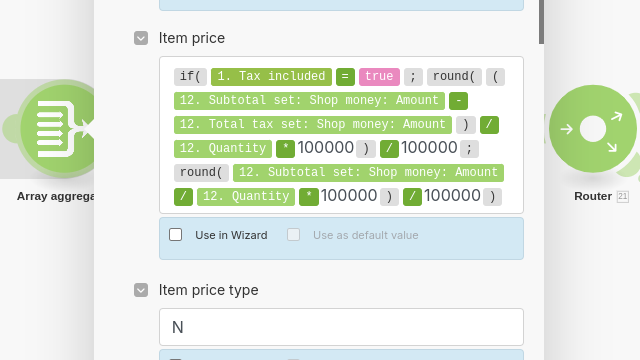
Task: Collapse the Item price field toggle
Action: tap(141, 38)
